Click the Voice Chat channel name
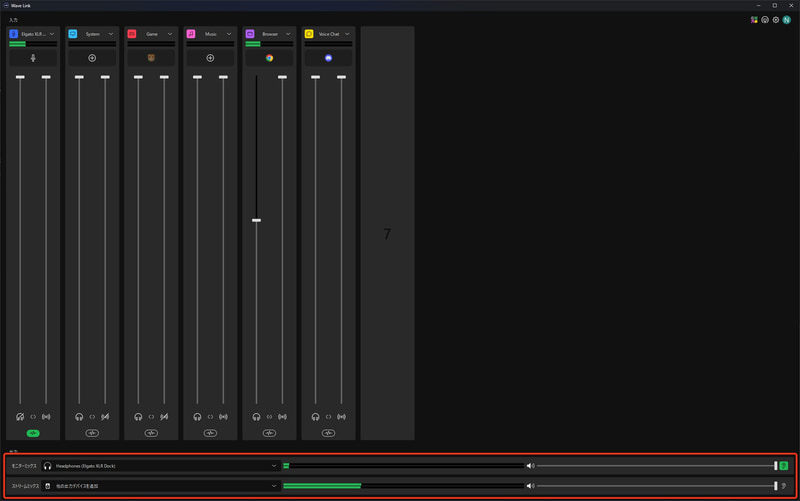This screenshot has height=501, width=800. [329, 34]
